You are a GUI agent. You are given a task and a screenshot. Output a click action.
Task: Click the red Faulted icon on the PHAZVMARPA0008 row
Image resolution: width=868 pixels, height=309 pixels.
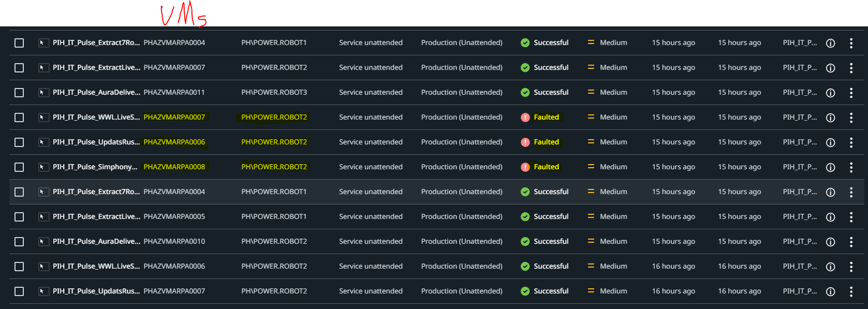(x=525, y=167)
